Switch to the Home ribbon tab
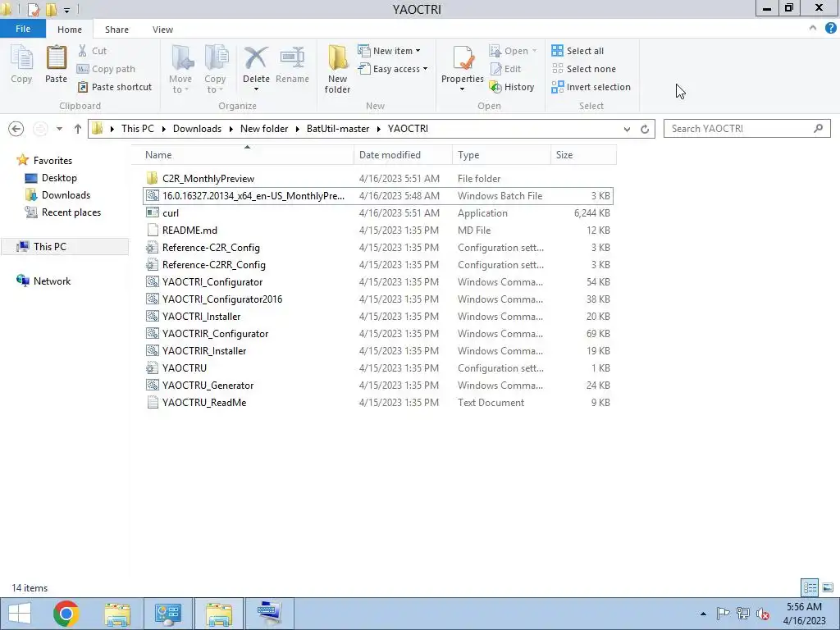Image resolution: width=840 pixels, height=630 pixels. click(x=70, y=30)
